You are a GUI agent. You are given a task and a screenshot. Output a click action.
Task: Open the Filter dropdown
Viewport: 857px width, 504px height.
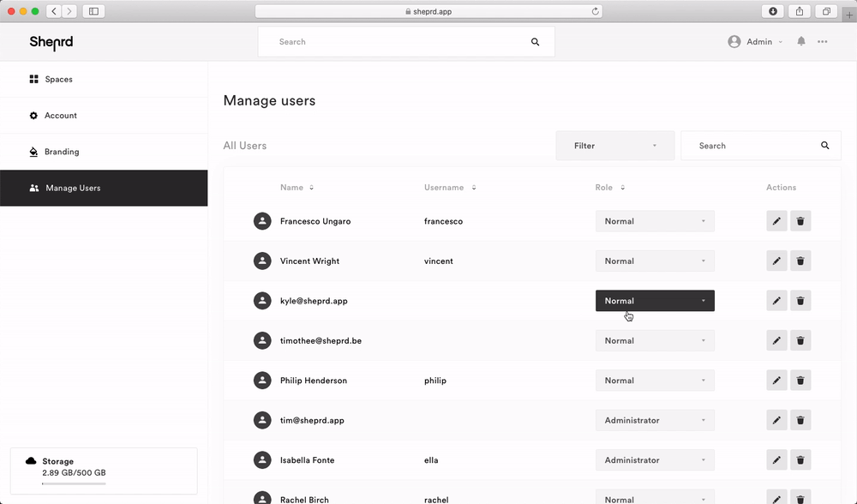click(615, 146)
